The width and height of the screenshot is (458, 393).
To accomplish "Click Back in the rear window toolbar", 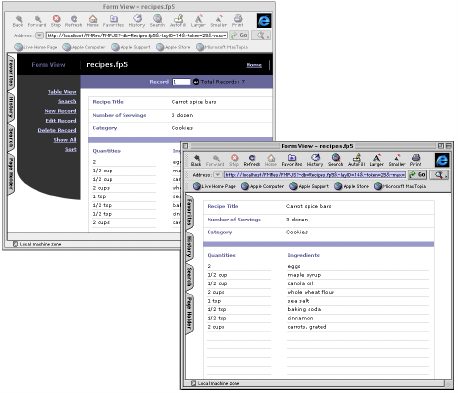I will (x=18, y=21).
